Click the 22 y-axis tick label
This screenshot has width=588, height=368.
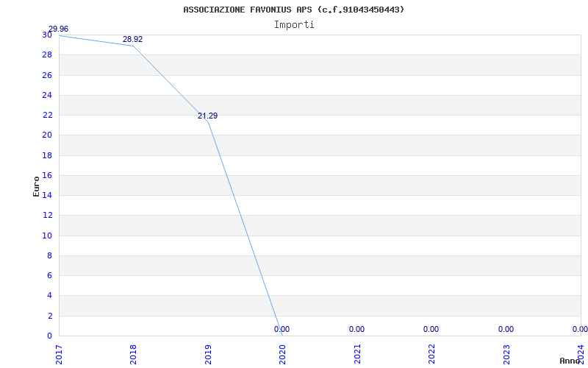pos(47,116)
